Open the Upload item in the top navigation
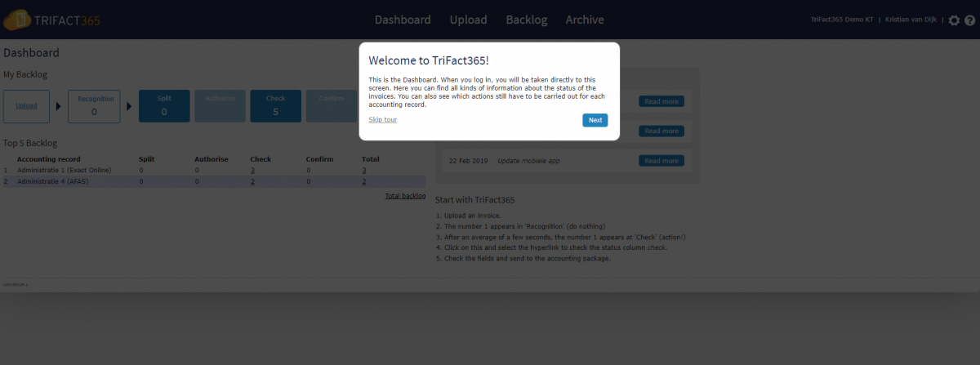The image size is (980, 365). click(x=468, y=20)
